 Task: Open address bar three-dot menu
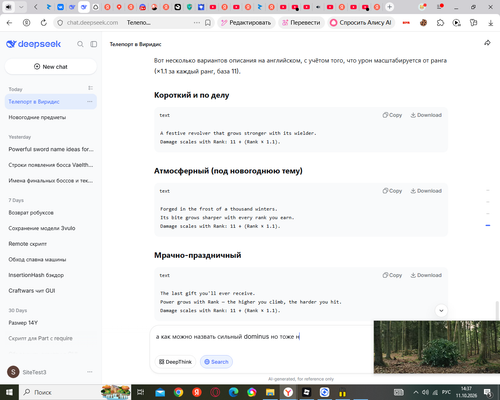[x=197, y=23]
